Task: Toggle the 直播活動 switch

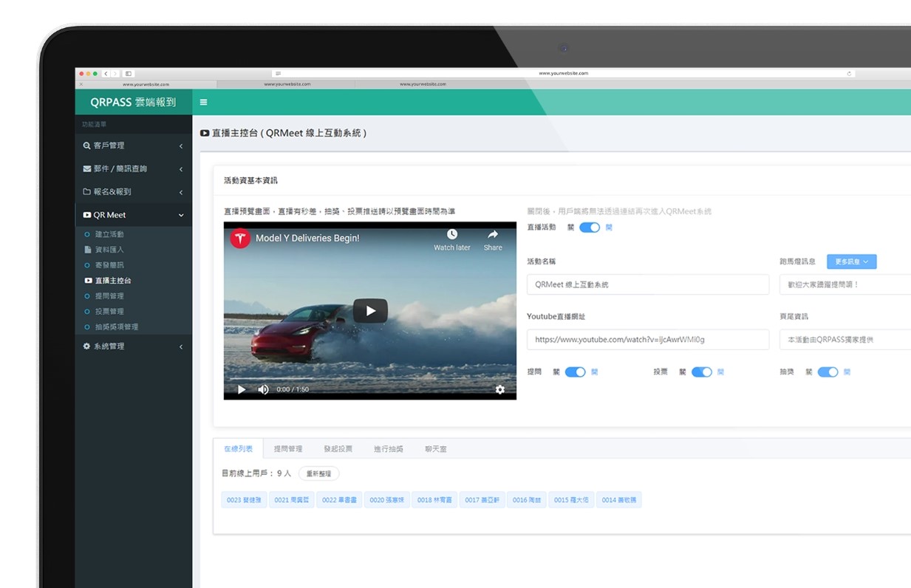Action: pyautogui.click(x=590, y=228)
